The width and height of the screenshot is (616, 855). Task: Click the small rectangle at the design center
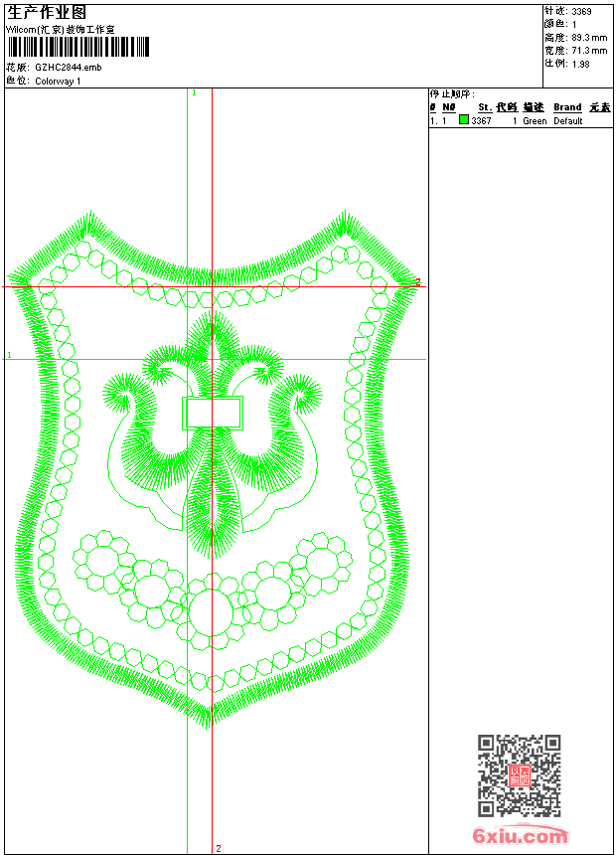coord(213,413)
